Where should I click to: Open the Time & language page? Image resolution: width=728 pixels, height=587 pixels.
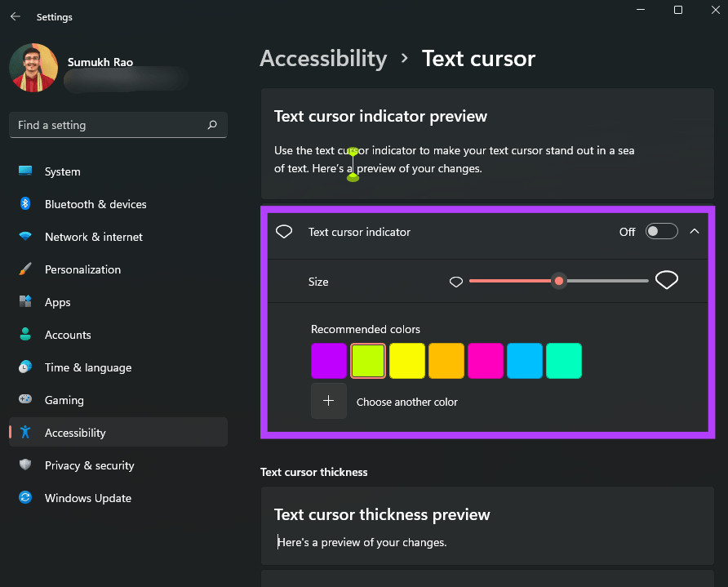[x=88, y=367]
